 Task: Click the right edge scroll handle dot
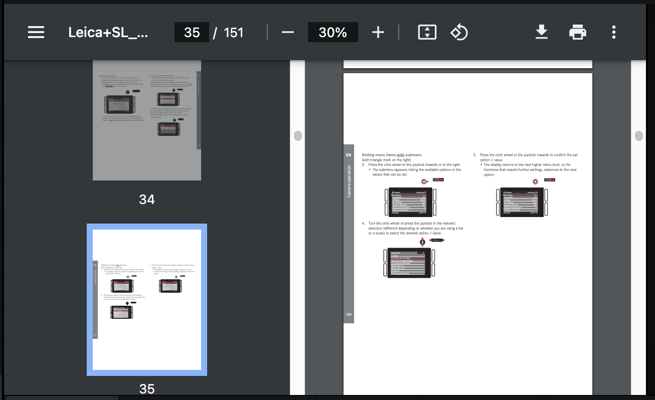[639, 135]
